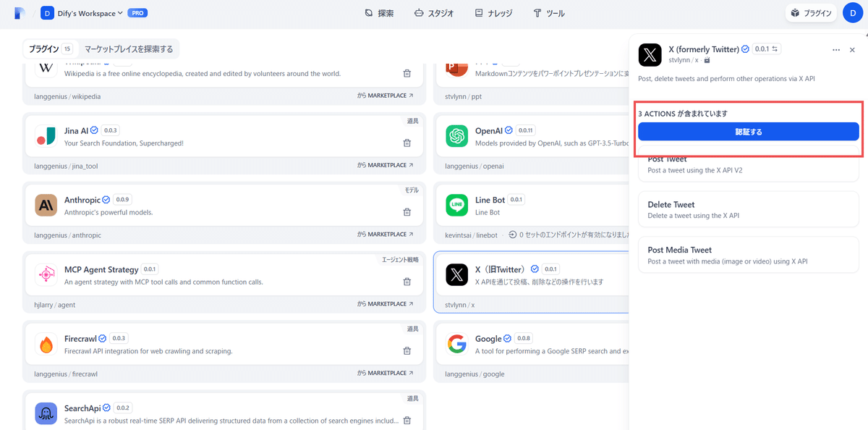The height and width of the screenshot is (430, 868).
Task: Click the OpenAI plugin logo
Action: click(x=456, y=136)
